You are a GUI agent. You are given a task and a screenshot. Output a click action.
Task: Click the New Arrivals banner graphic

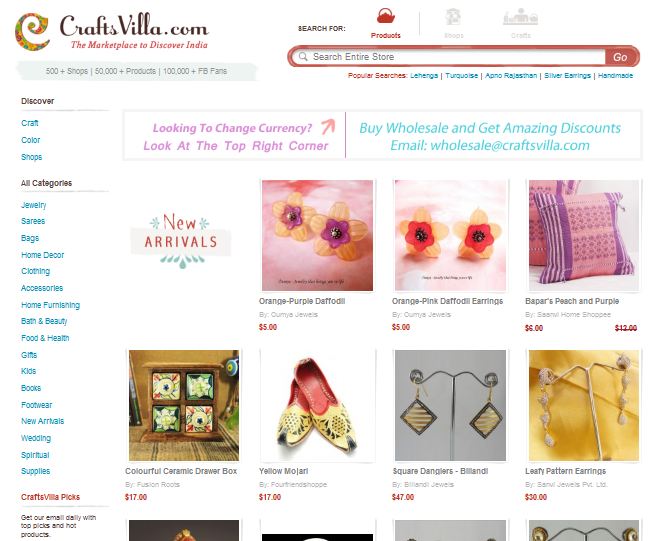[x=181, y=240]
